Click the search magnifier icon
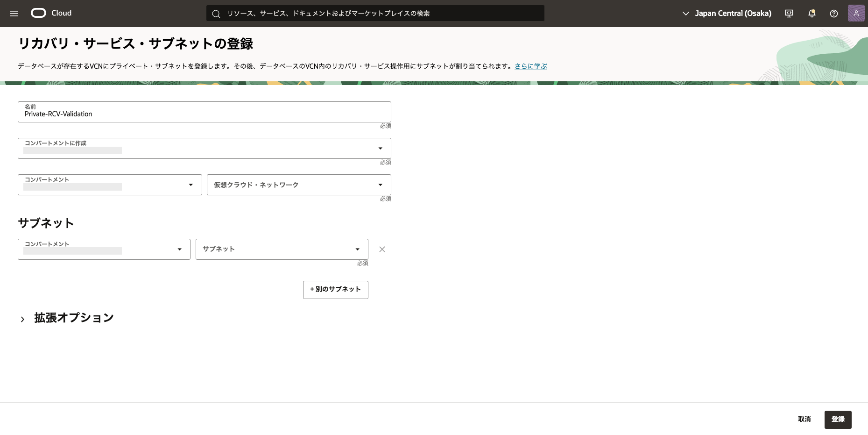 coord(216,14)
